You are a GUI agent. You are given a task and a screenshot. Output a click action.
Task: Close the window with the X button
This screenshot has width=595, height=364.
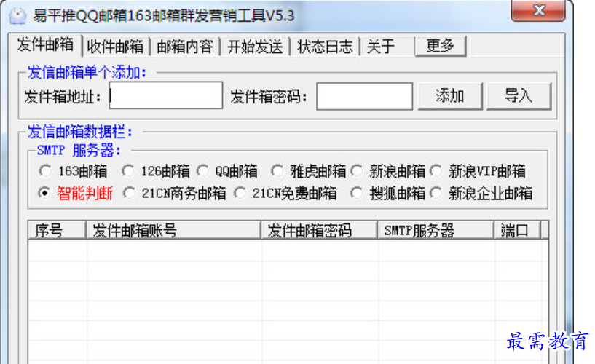(538, 11)
